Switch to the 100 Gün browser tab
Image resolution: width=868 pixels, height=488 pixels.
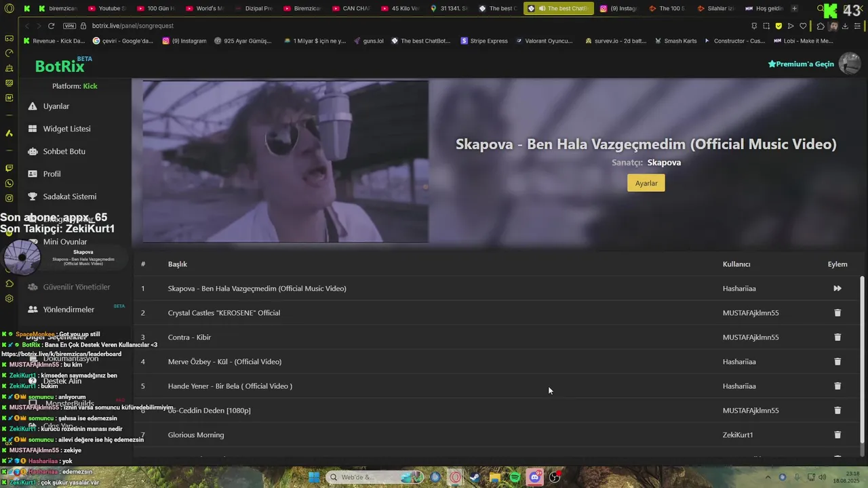[155, 8]
